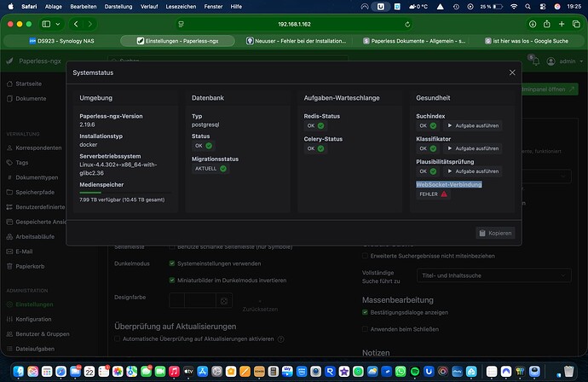Toggle Miniaturbilder im Dunkelmodus invertieren checkbox
This screenshot has height=382, width=588.
click(x=172, y=281)
